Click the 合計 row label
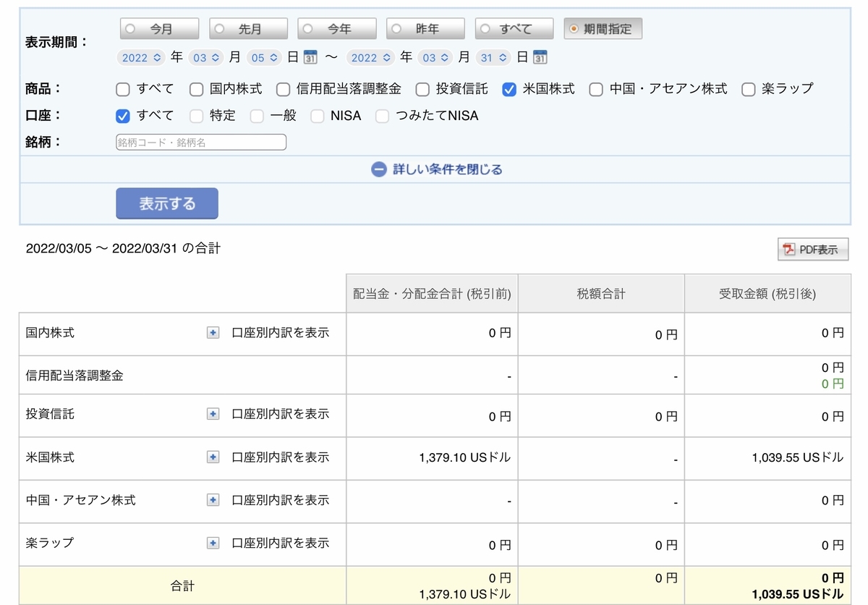Image resolution: width=868 pixels, height=605 pixels. 182,586
